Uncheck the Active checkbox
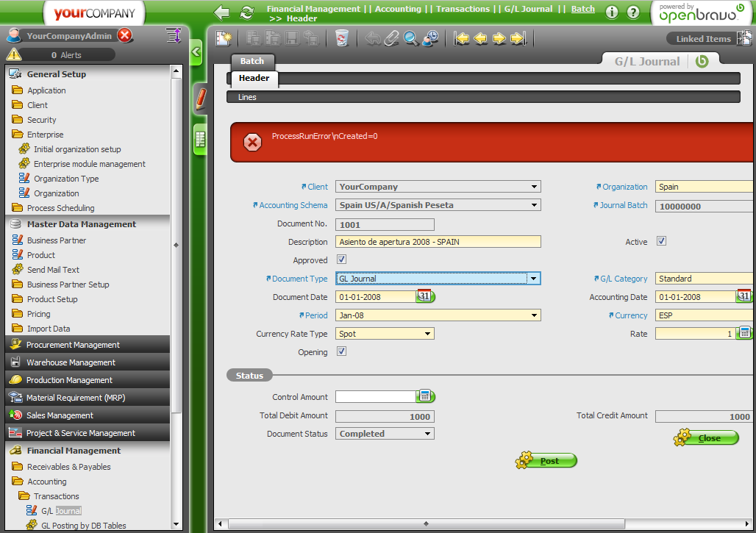Screen dimensions: 756x533 (661, 241)
